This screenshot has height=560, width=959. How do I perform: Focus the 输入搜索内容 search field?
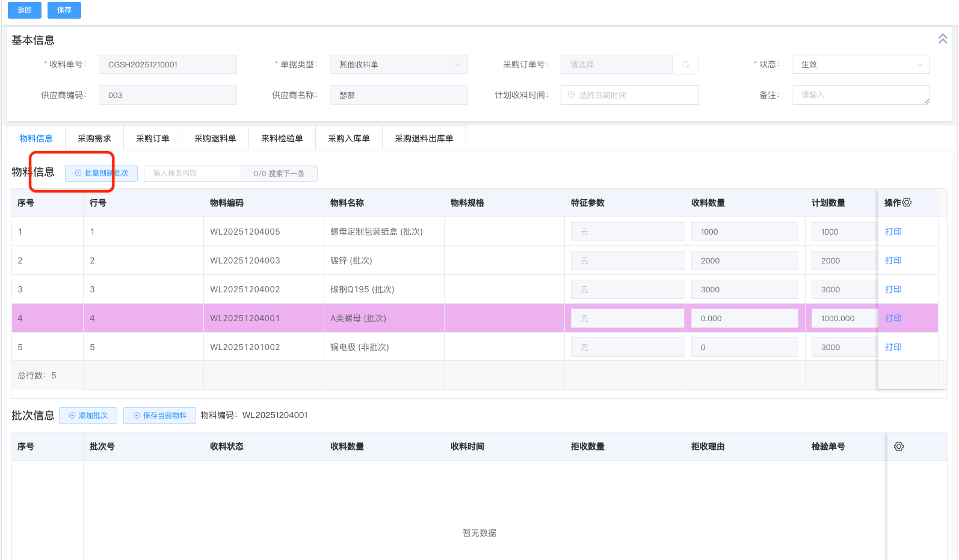click(193, 173)
